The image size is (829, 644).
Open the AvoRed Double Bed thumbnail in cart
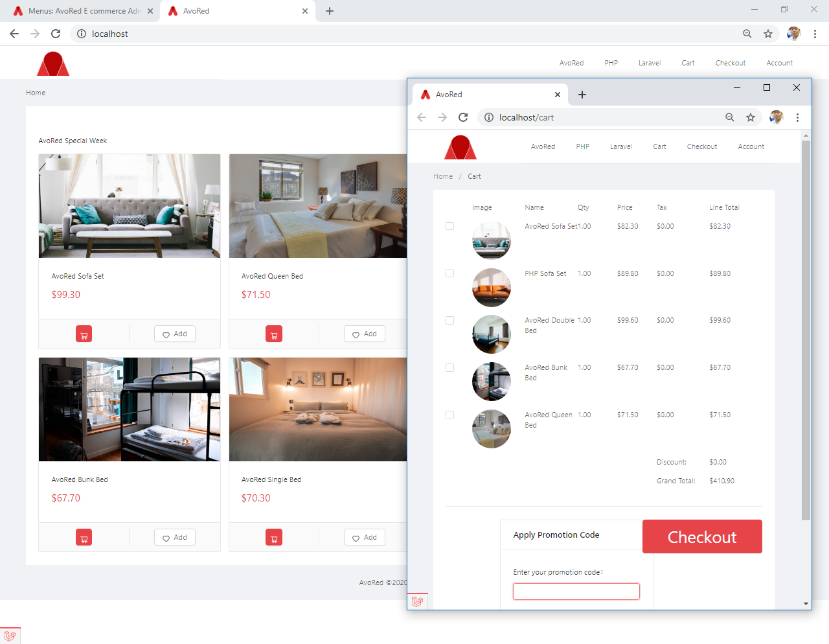492,334
